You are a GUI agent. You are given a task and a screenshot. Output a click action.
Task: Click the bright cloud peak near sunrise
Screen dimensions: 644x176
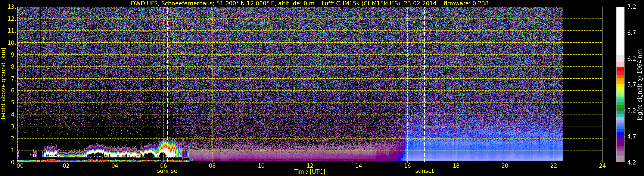pos(165,149)
